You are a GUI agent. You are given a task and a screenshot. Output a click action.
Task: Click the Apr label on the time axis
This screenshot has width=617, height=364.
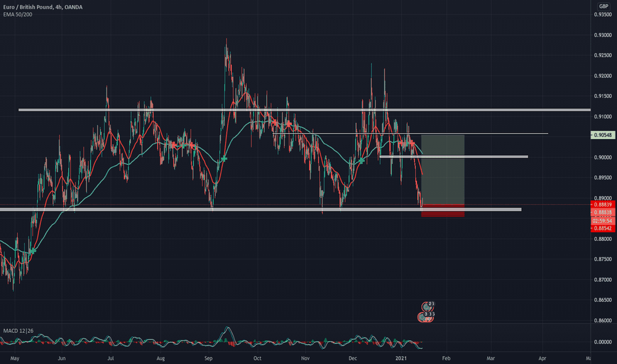[542, 359]
